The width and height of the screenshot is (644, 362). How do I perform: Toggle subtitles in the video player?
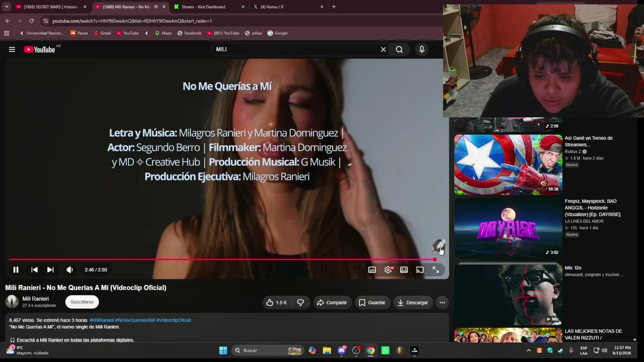pyautogui.click(x=372, y=270)
